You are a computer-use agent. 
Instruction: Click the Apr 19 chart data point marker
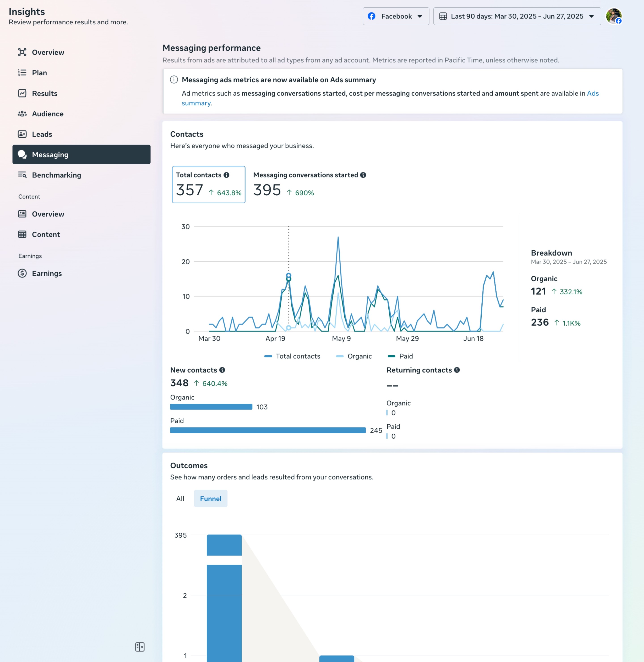288,275
